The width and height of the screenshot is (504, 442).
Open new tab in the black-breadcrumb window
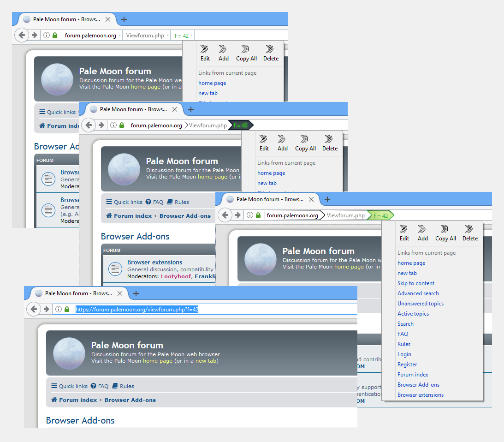pos(191,109)
